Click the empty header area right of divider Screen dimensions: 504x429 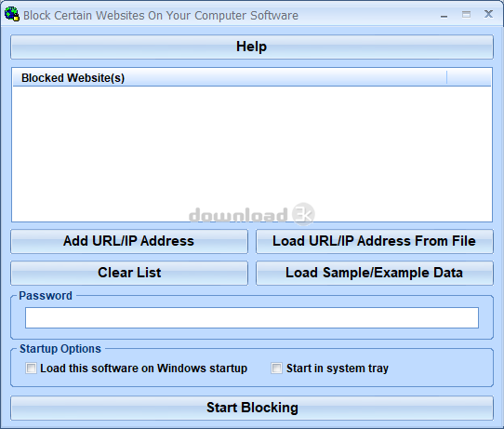[469, 78]
